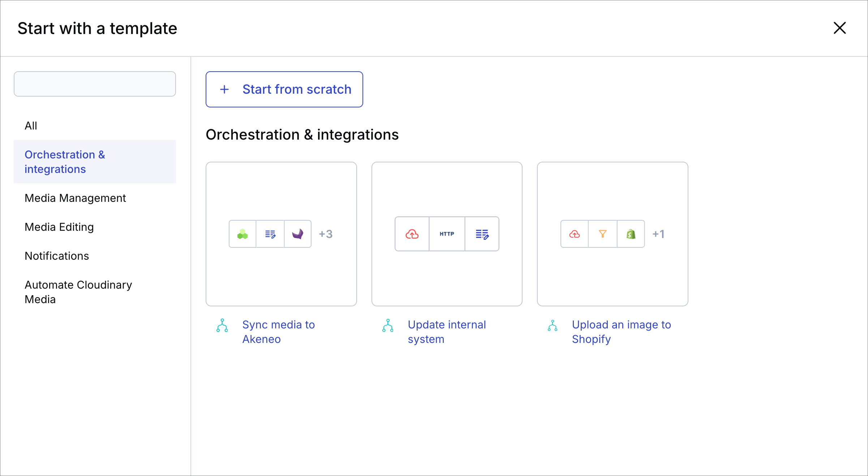Click the purple logo icon in Akeneo template

pyautogui.click(x=298, y=234)
